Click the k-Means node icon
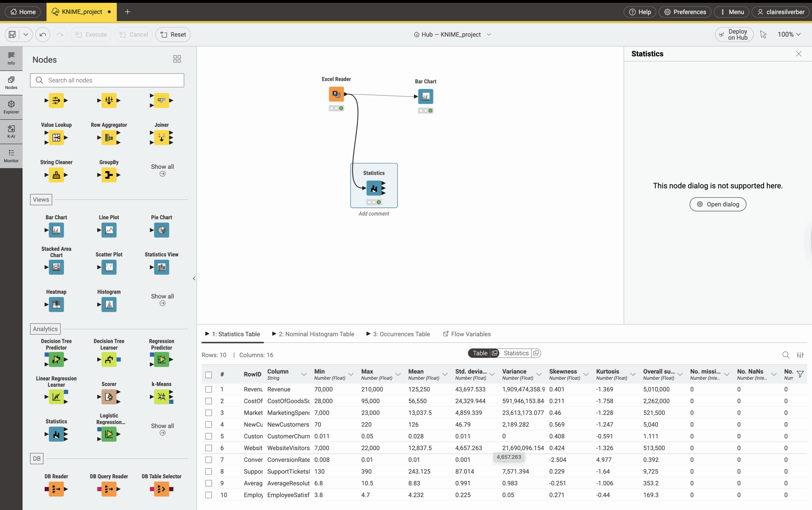 tap(161, 397)
